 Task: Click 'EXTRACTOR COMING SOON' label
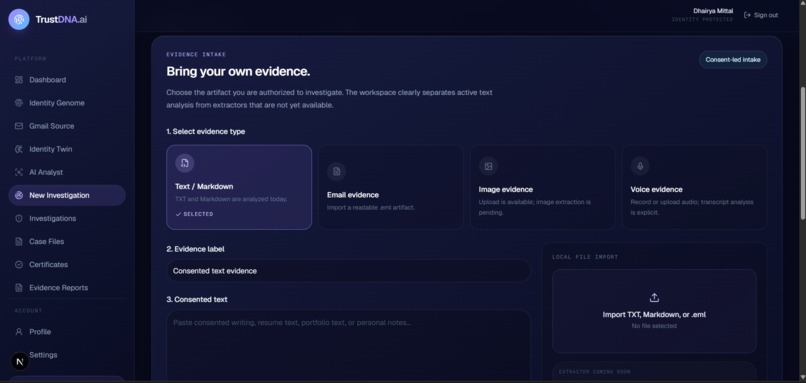pos(595,372)
